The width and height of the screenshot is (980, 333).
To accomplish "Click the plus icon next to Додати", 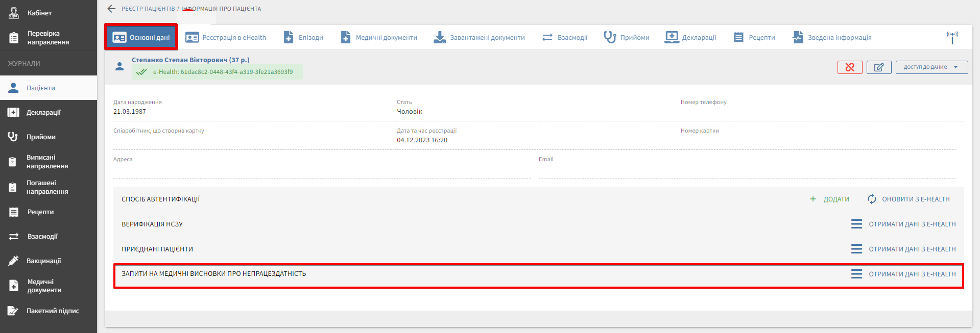I will pyautogui.click(x=813, y=199).
